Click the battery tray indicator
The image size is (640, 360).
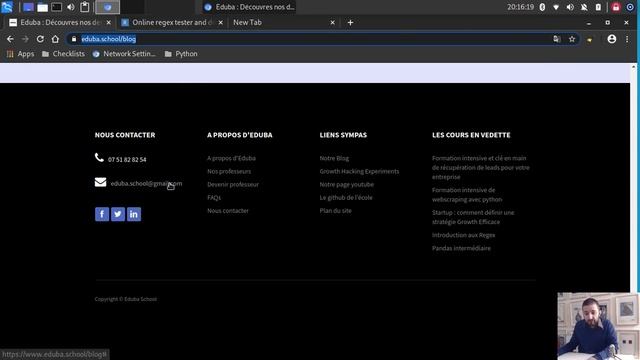598,7
